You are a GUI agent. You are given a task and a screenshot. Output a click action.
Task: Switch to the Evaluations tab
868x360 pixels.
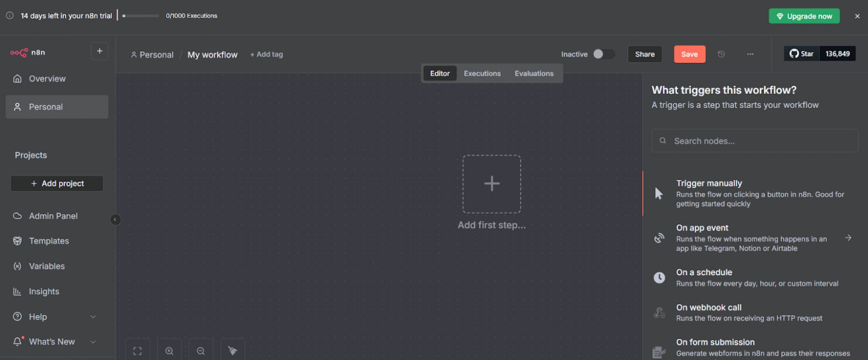pyautogui.click(x=534, y=73)
